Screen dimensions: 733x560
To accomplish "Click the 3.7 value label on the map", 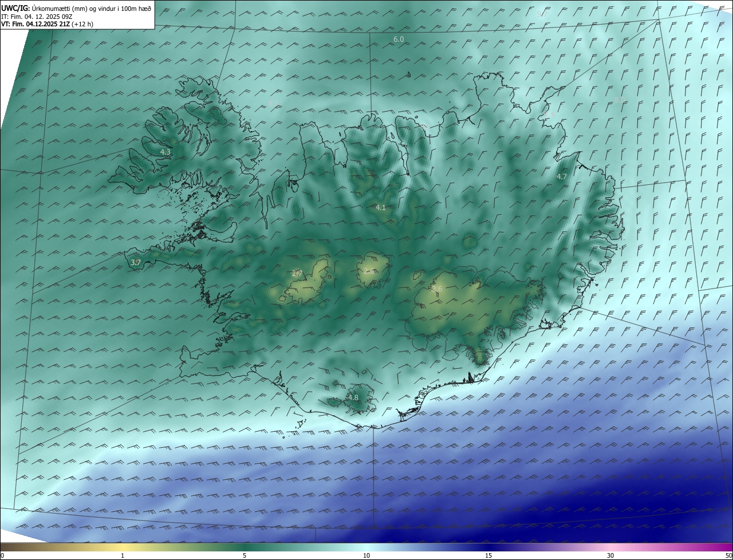I will (x=136, y=262).
